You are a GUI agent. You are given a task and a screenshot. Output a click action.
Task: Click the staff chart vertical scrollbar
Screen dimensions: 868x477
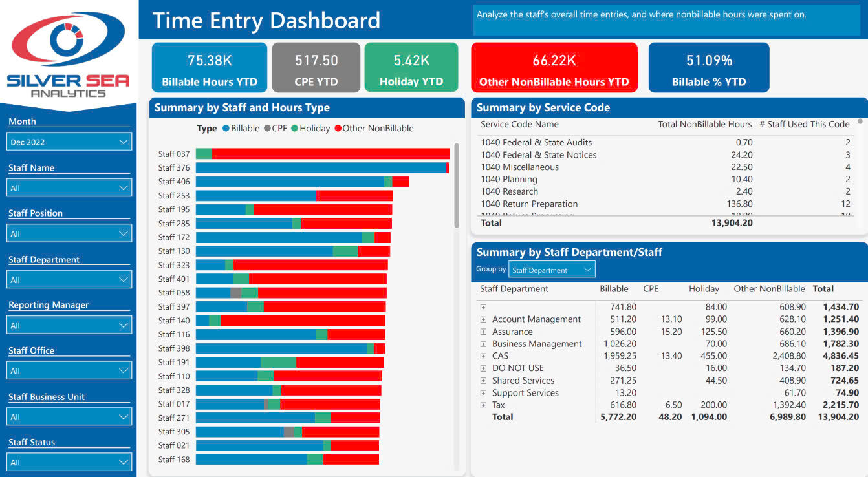pos(457,187)
